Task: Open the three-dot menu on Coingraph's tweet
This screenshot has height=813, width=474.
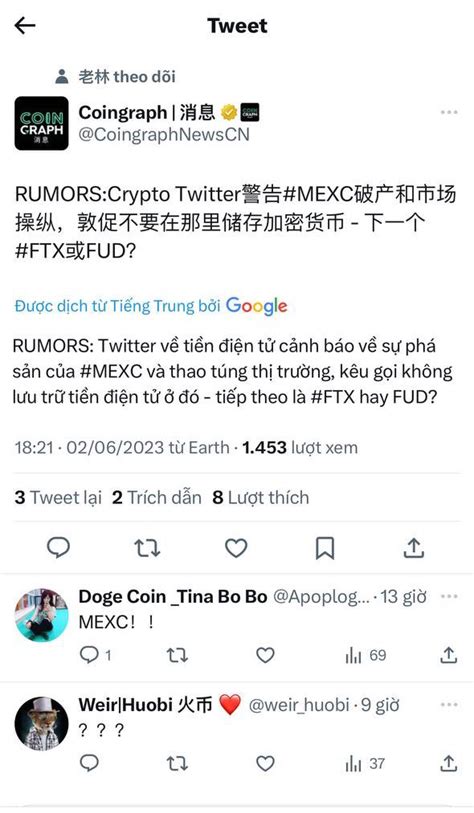Action: (449, 112)
